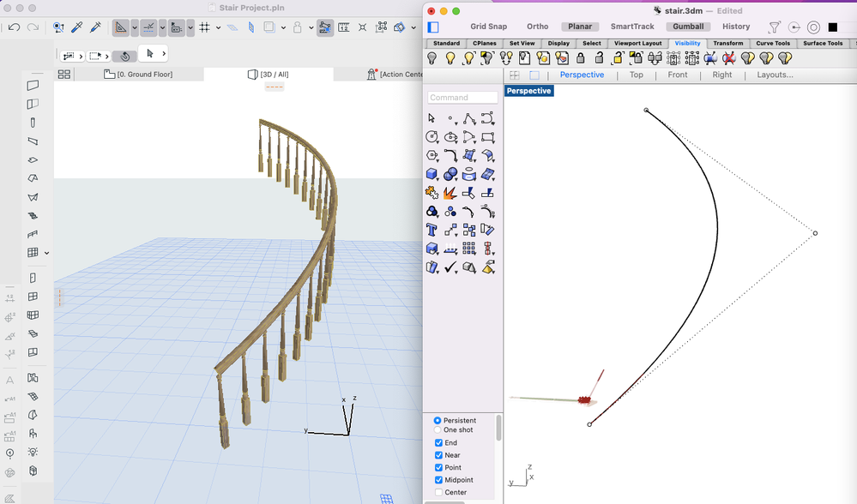Image resolution: width=857 pixels, height=504 pixels.
Task: Select the Text object tool in Rhino
Action: point(432,231)
